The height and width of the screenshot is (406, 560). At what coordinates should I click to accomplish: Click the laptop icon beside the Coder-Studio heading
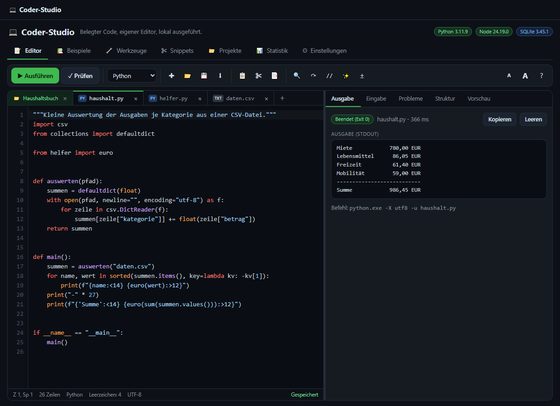coord(13,32)
